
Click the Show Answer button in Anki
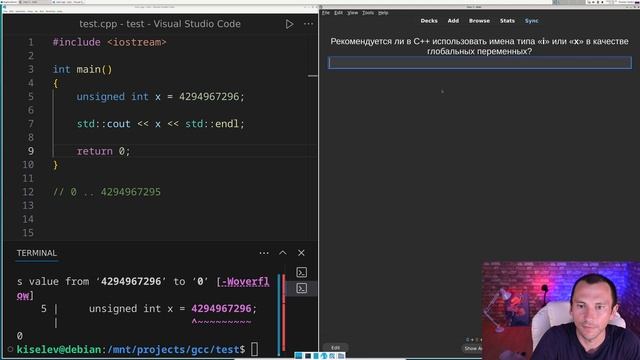pos(473,348)
